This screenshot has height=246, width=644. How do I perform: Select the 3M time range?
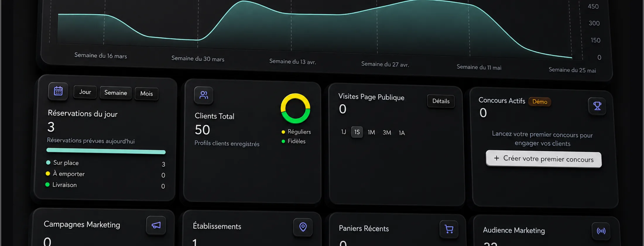click(387, 133)
